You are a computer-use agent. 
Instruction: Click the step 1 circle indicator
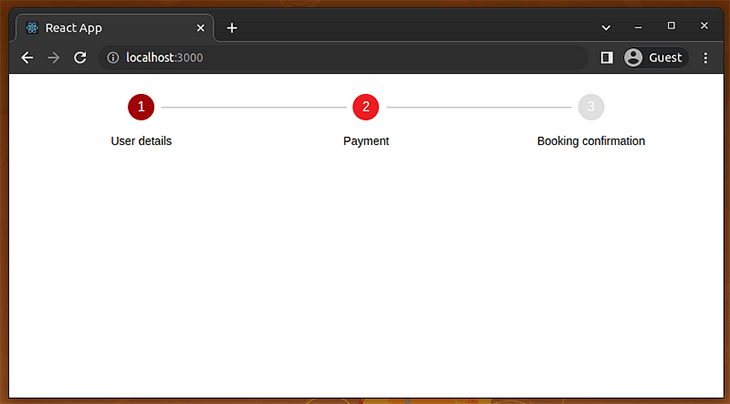pos(141,107)
